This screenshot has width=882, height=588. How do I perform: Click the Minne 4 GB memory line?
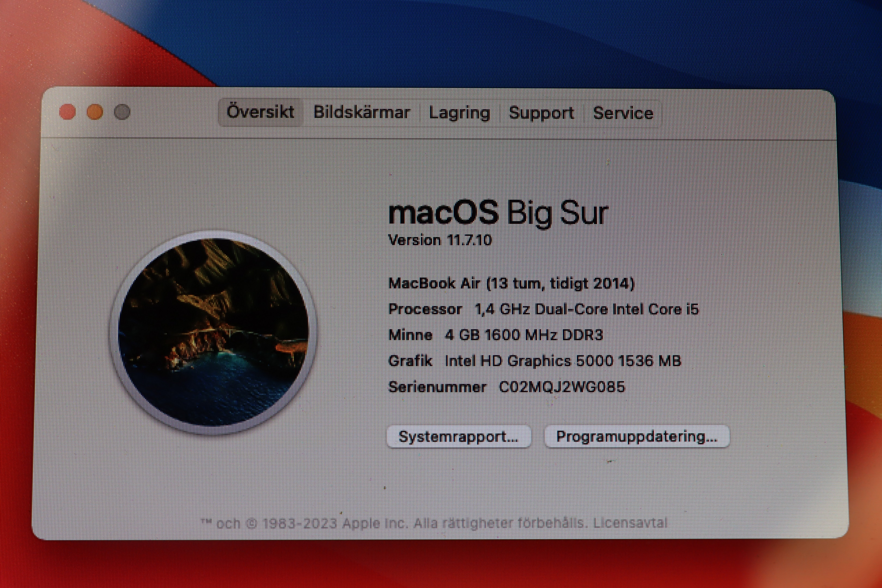[x=495, y=335]
